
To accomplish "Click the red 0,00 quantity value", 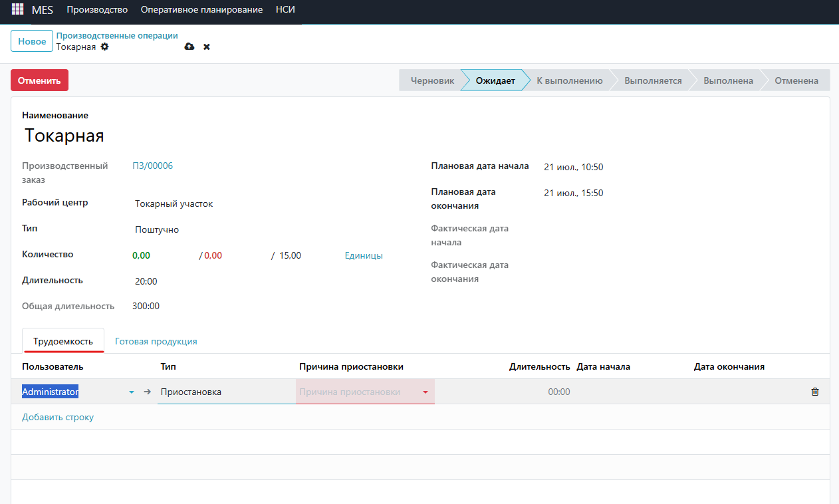I will (213, 255).
